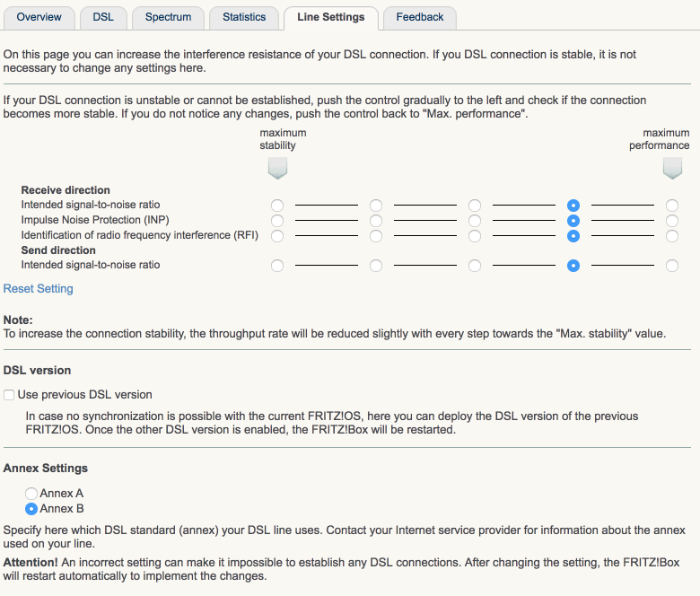Image resolution: width=700 pixels, height=596 pixels.
Task: Set RFI identification to maximum stability
Action: 277,236
